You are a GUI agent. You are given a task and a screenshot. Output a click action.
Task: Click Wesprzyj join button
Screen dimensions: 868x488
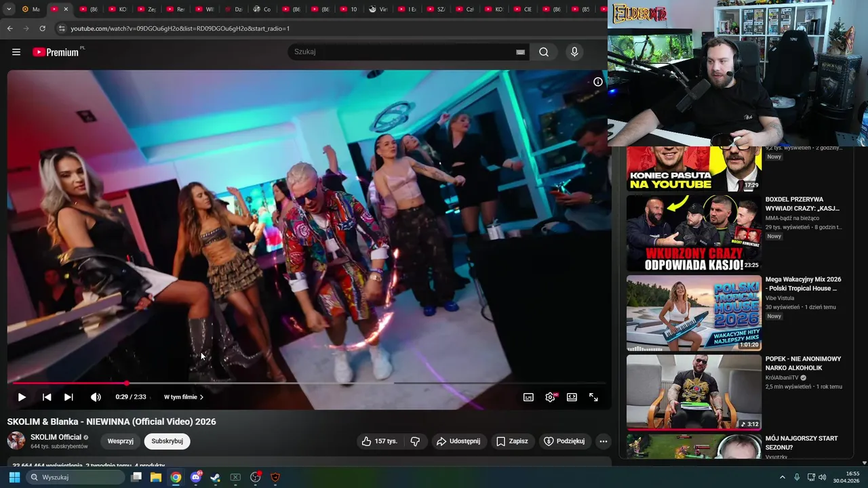click(121, 441)
